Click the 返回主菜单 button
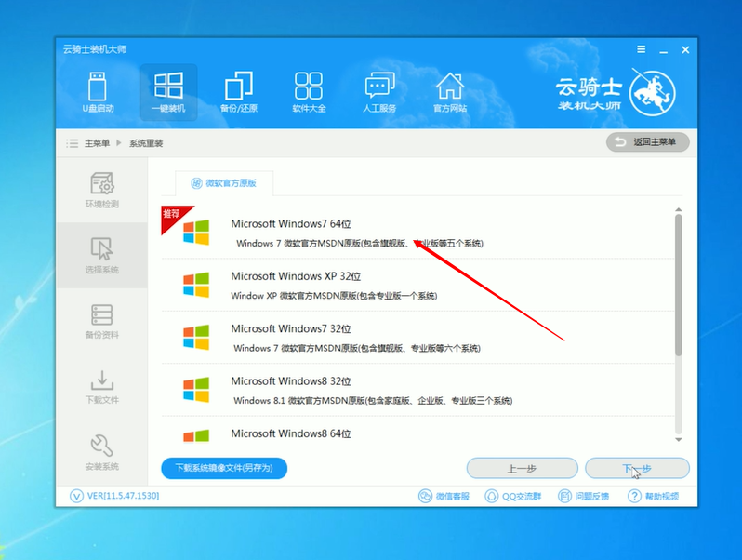Screen dimensions: 742x560 (647, 142)
